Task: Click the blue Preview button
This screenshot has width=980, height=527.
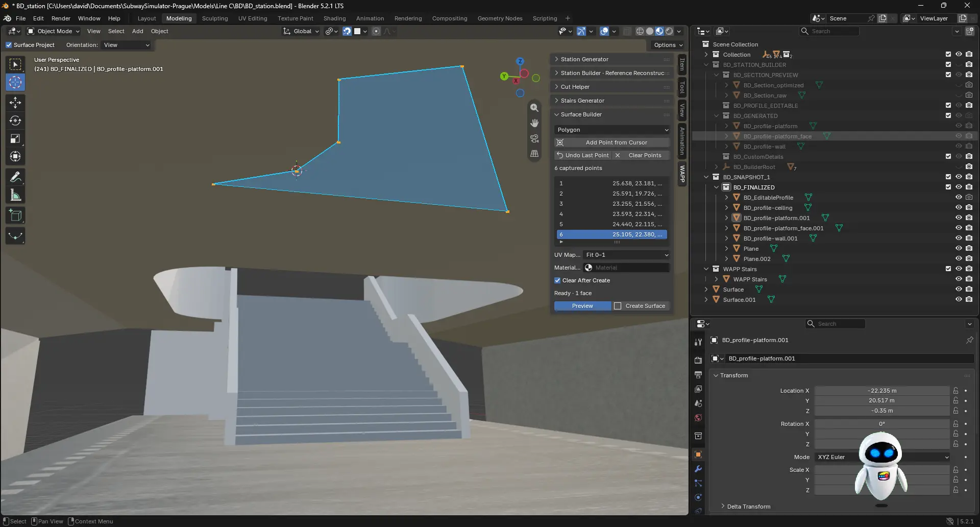Action: coord(582,306)
